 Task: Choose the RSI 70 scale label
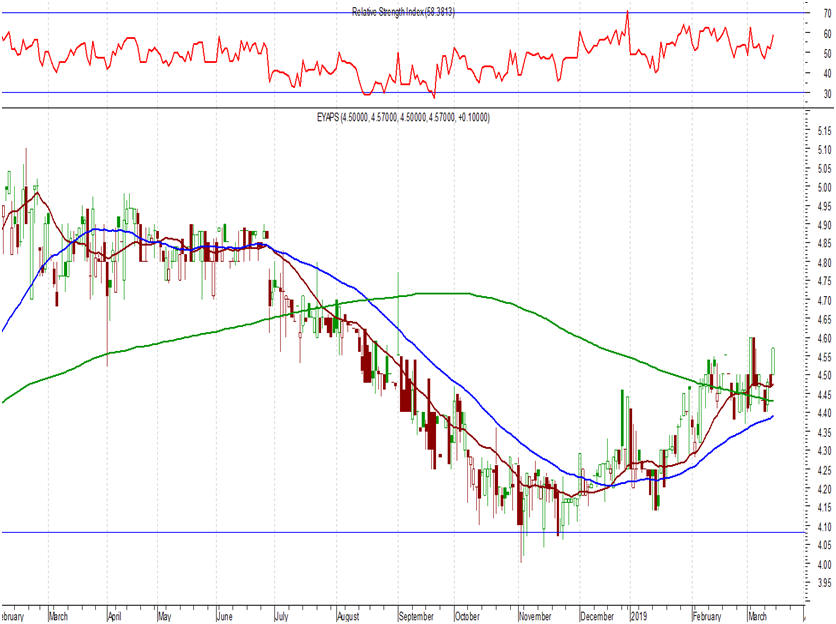point(827,14)
